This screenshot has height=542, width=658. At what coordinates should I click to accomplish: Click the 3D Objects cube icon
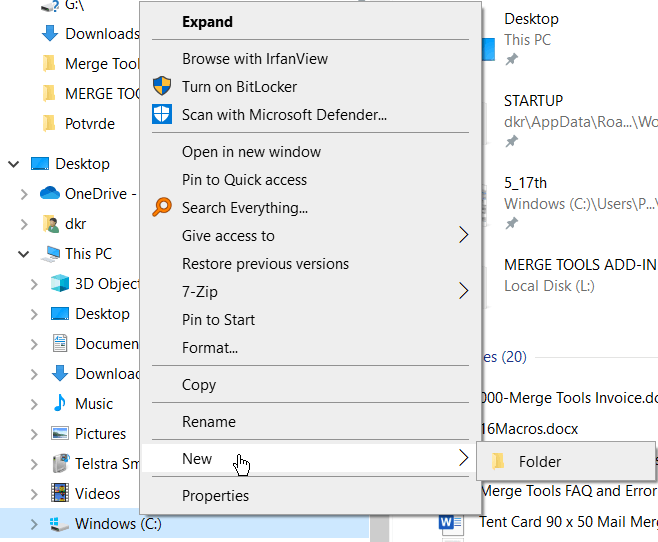tap(60, 283)
